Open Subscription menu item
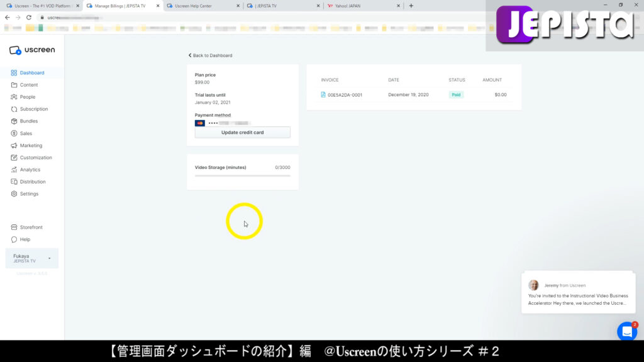The image size is (644, 362). (x=34, y=109)
